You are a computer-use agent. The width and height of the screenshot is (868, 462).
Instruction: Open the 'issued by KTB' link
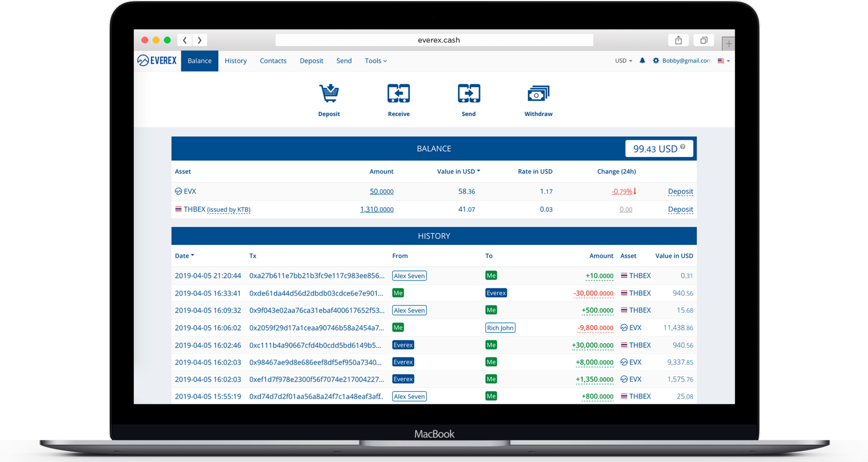tap(228, 210)
